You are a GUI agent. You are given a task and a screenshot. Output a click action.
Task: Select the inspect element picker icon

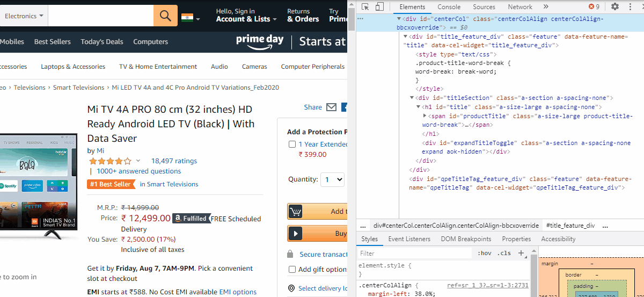point(365,7)
